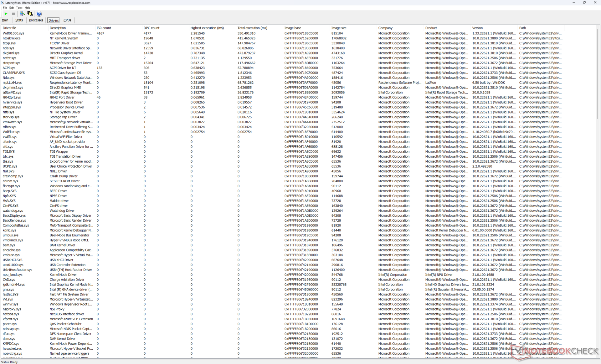Sort by DPC count column header
The height and width of the screenshot is (364, 601).
[152, 28]
